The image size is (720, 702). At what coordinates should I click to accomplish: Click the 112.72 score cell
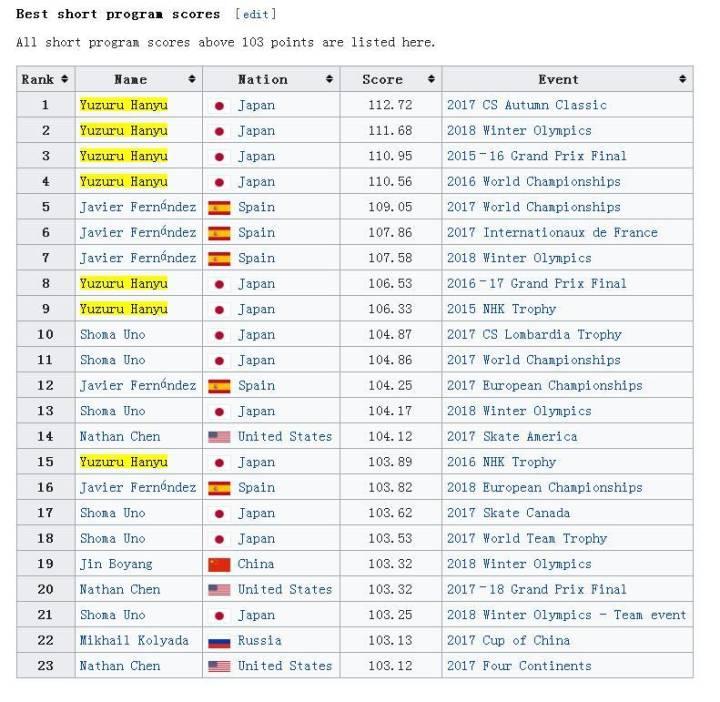tap(390, 105)
